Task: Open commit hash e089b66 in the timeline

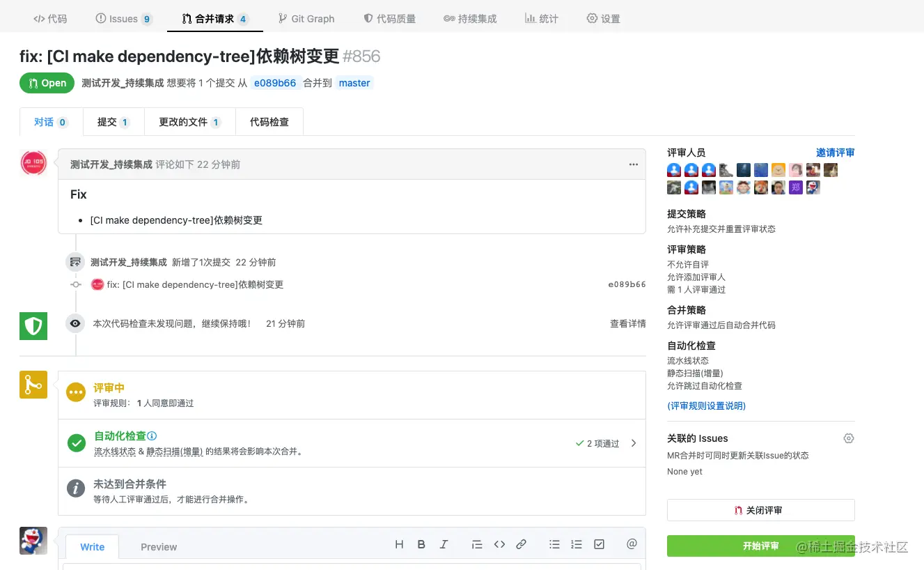Action: pos(627,284)
